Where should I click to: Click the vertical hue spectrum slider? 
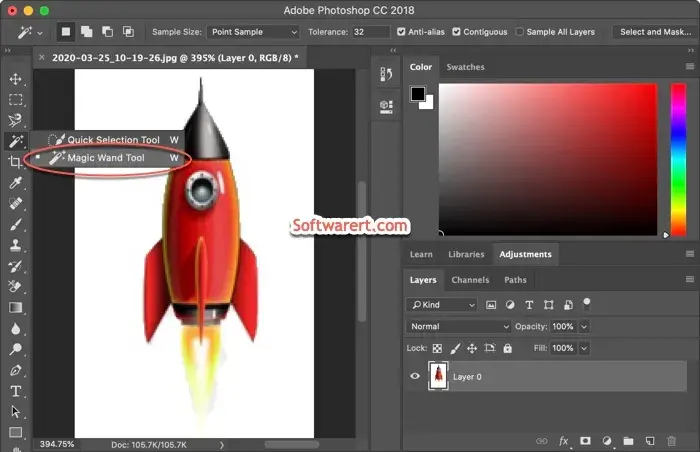tap(678, 159)
